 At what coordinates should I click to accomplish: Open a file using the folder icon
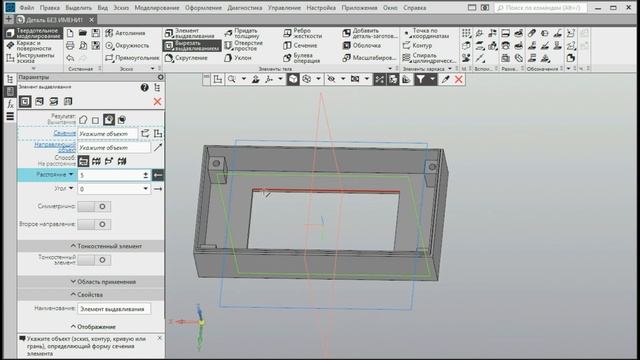click(x=83, y=33)
